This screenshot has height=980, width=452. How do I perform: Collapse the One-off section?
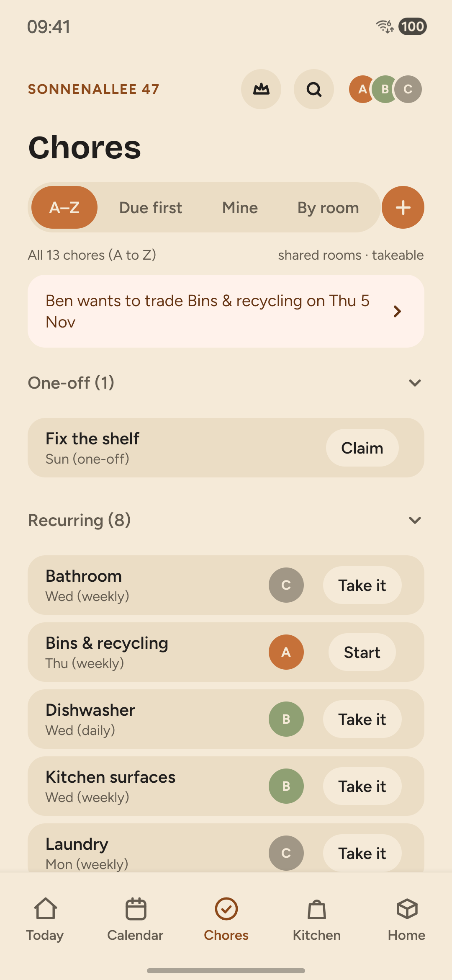(x=415, y=383)
